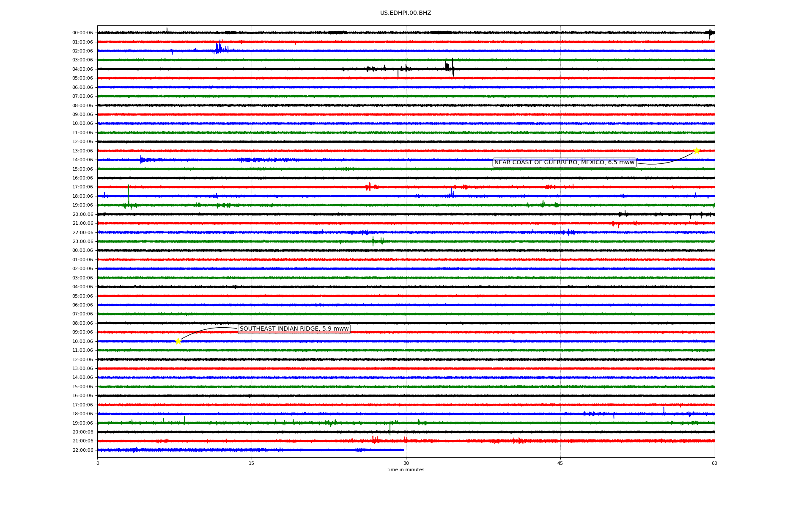Click the bottommost 22:00:06 row label

[x=82, y=450]
